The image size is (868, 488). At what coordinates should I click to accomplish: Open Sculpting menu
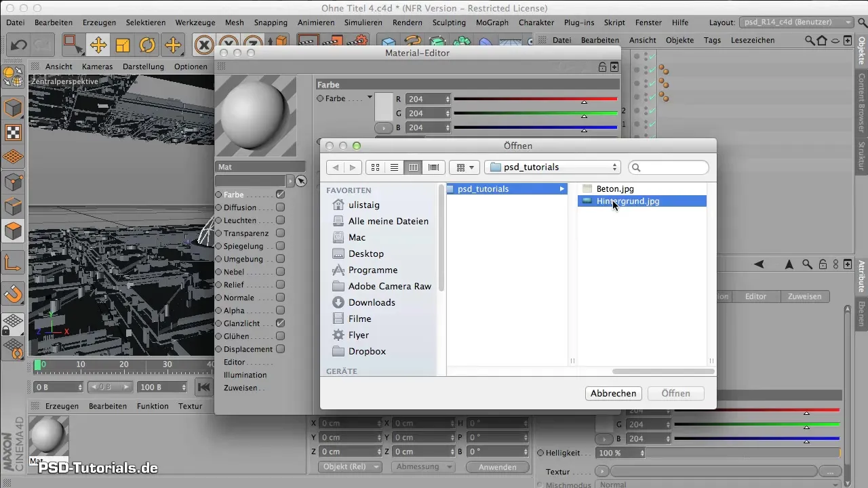pos(448,22)
